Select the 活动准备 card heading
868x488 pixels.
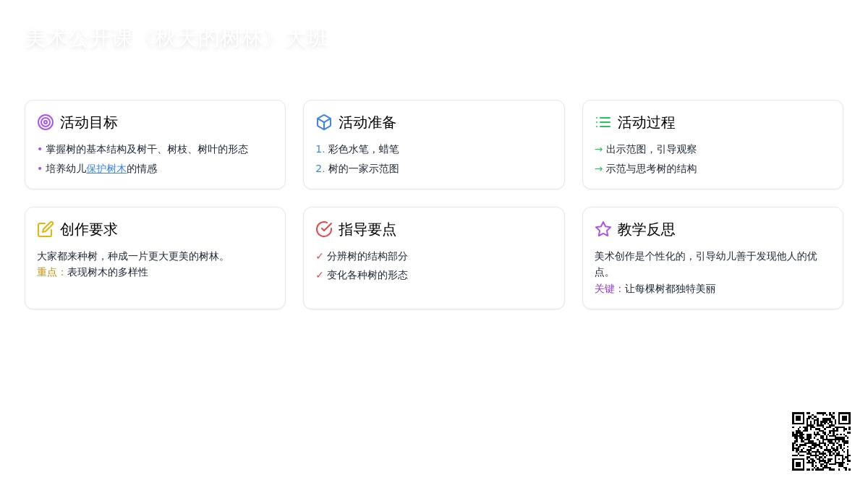tap(367, 122)
